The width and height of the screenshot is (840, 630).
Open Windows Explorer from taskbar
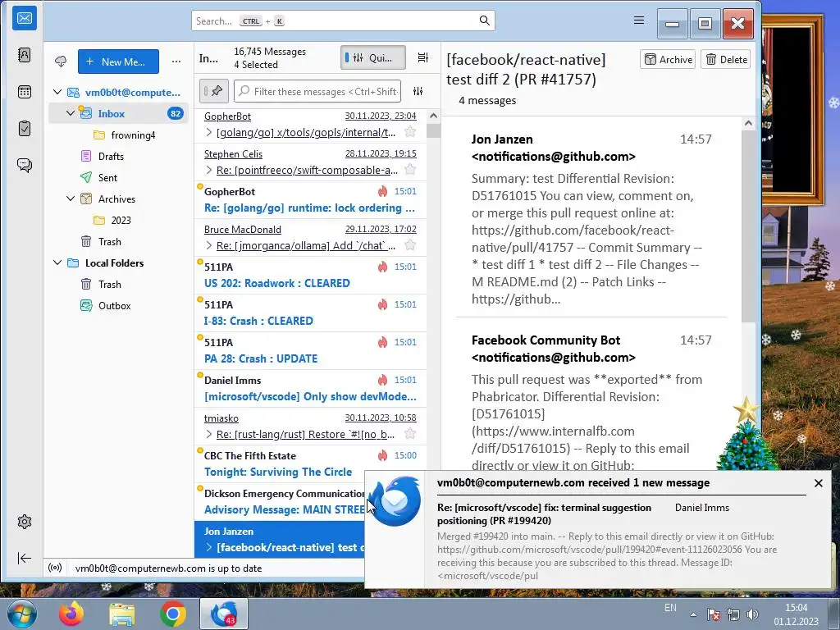(x=122, y=614)
